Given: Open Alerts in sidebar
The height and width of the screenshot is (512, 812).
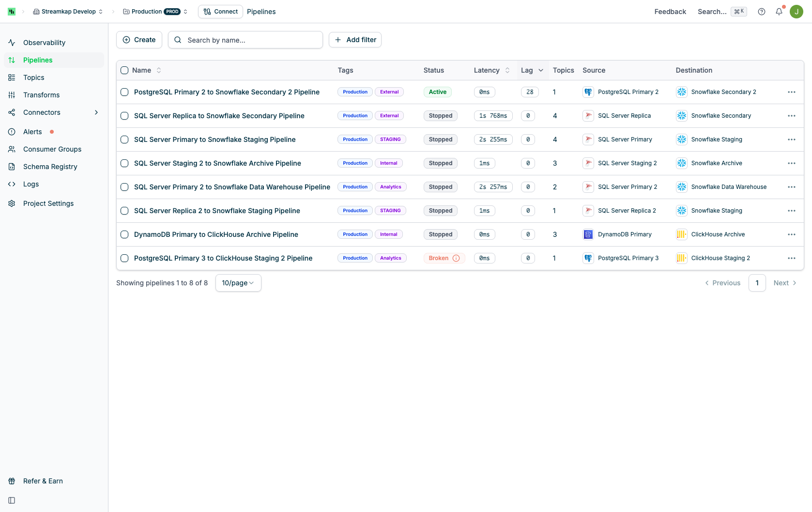Looking at the screenshot, I should click(x=54, y=132).
